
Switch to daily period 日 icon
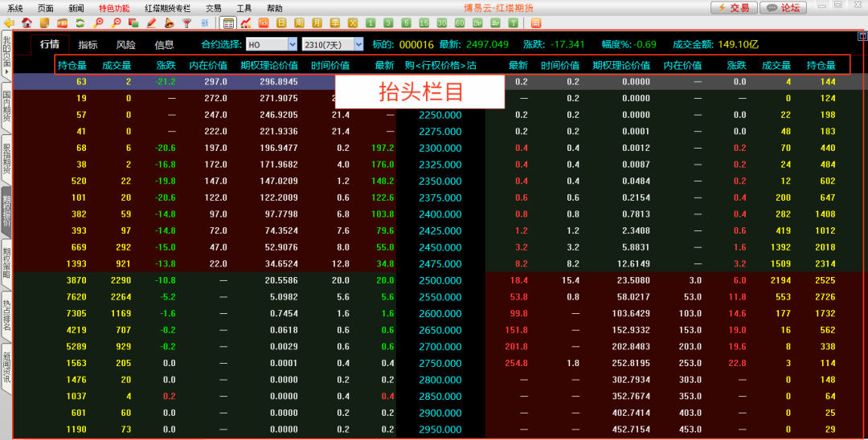[281, 22]
